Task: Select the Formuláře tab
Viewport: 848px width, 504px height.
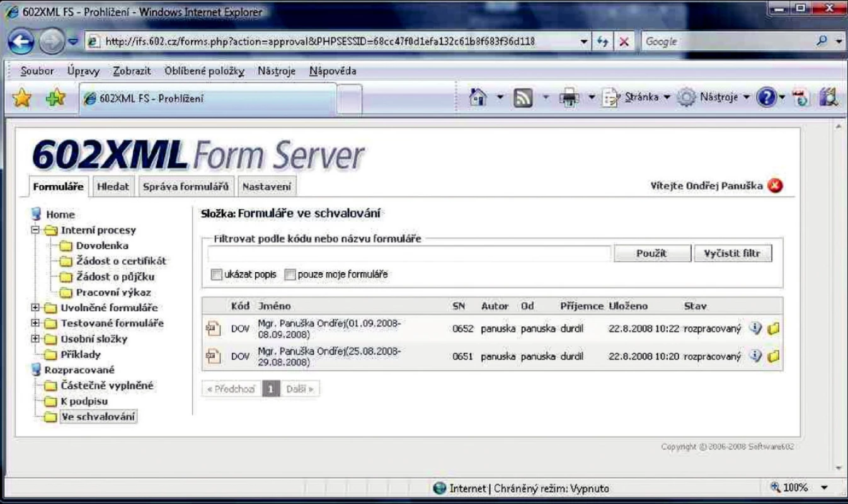Action: [59, 186]
